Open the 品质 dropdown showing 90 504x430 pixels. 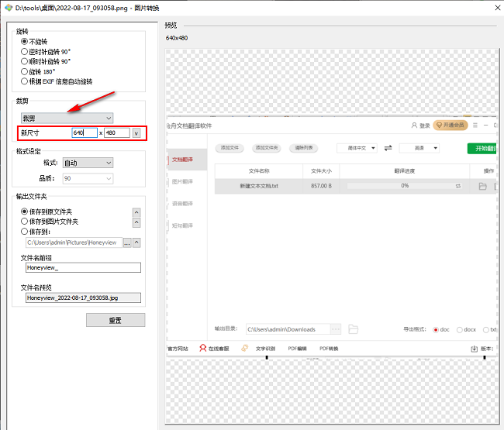pos(88,178)
